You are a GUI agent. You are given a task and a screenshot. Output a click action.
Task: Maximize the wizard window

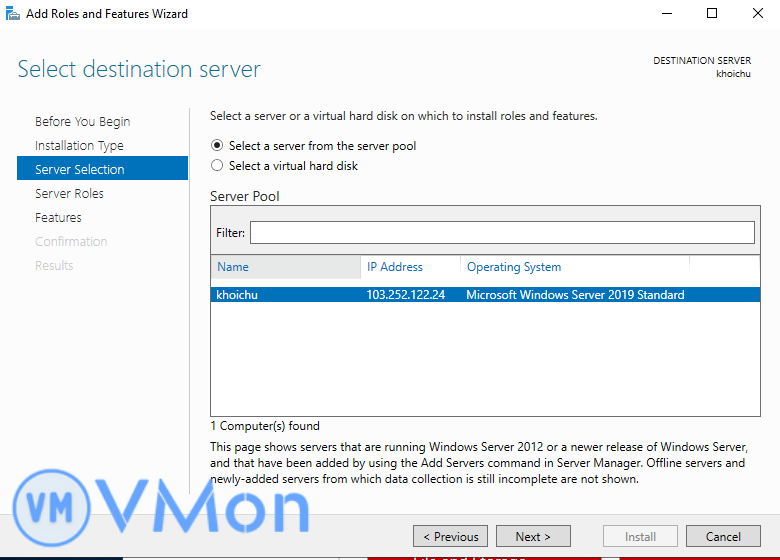pos(711,14)
